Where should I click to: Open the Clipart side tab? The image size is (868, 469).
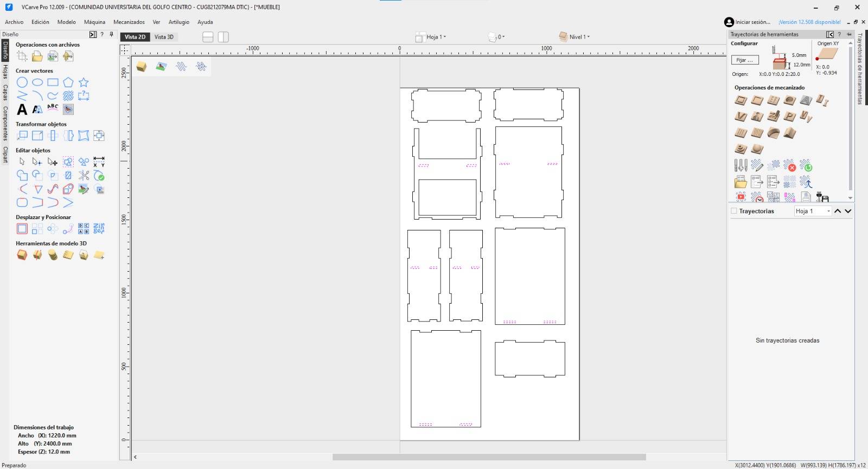tap(5, 155)
